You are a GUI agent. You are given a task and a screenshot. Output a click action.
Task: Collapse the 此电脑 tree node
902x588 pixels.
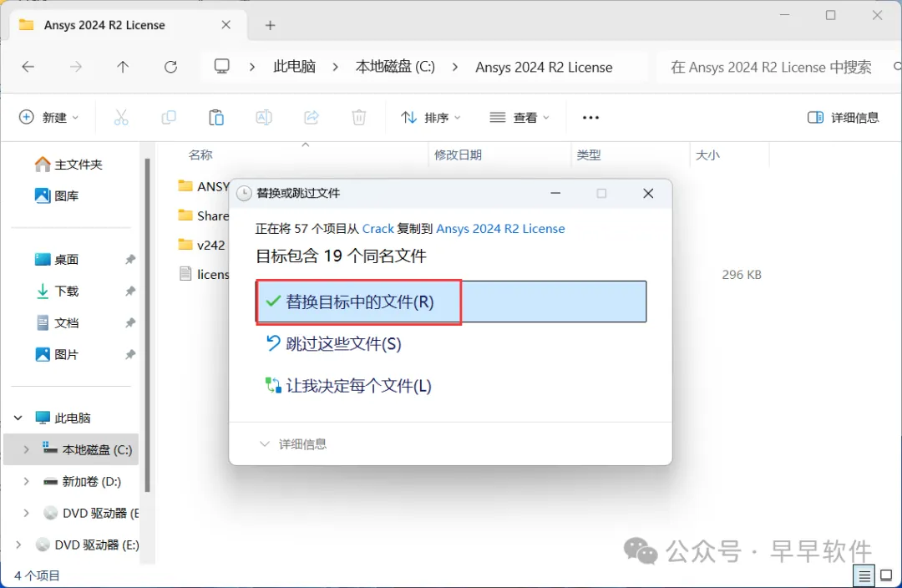(x=18, y=418)
